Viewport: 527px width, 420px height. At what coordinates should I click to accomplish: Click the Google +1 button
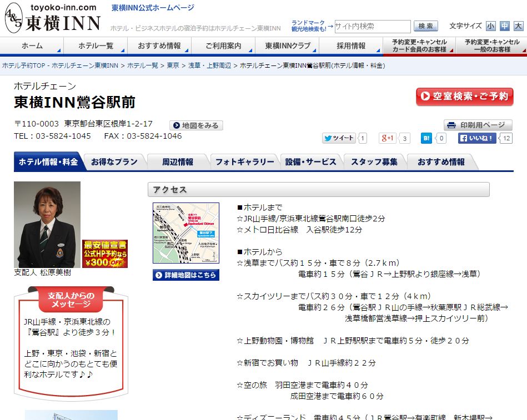[x=388, y=138]
